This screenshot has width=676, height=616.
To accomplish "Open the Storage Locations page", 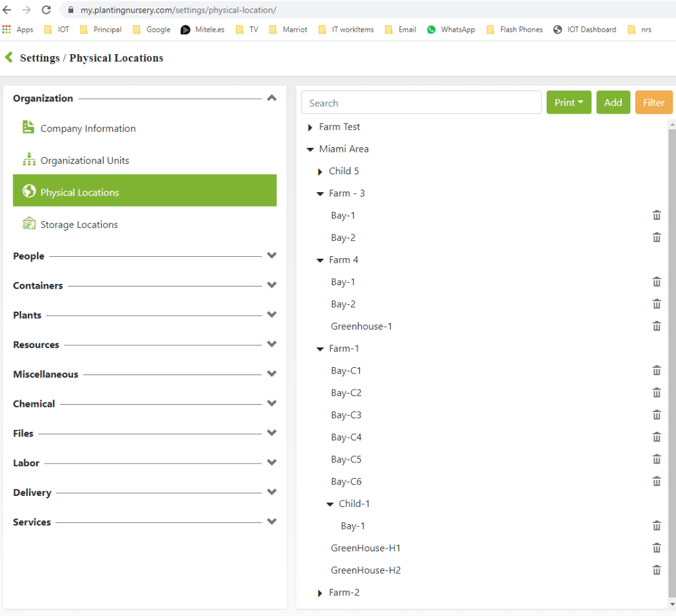I will point(79,224).
